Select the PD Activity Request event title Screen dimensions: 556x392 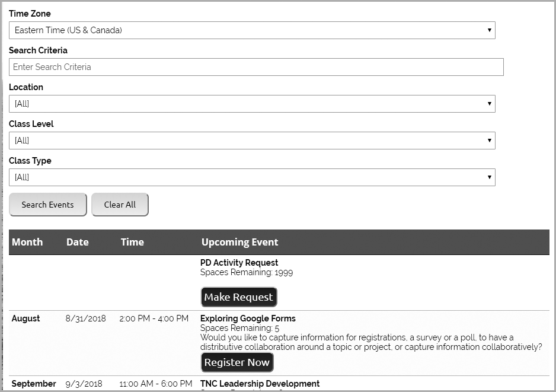tap(239, 262)
